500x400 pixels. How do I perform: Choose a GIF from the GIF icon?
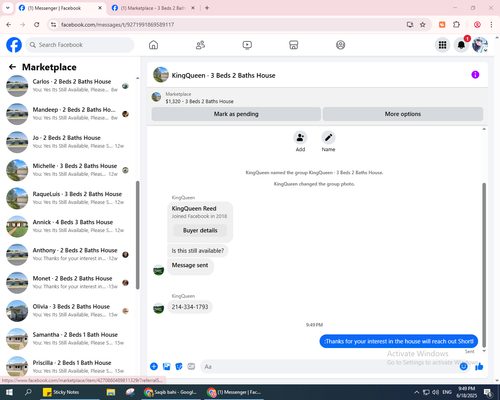[191, 366]
